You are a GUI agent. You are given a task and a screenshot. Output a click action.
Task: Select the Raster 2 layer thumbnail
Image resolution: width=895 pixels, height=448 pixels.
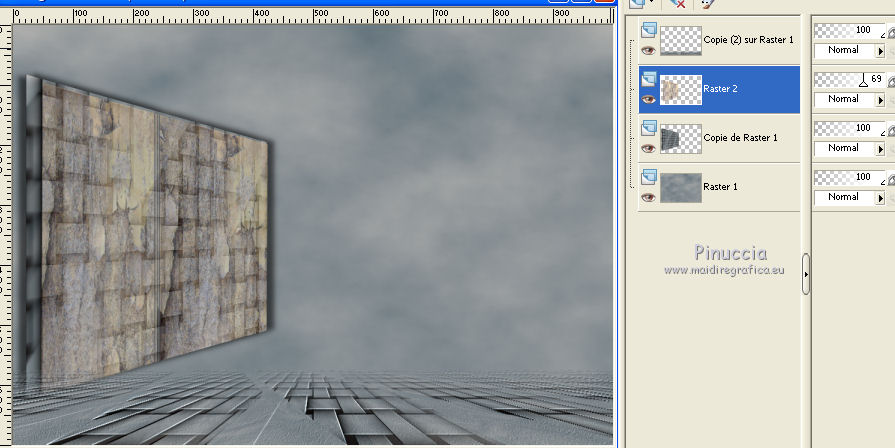click(681, 90)
